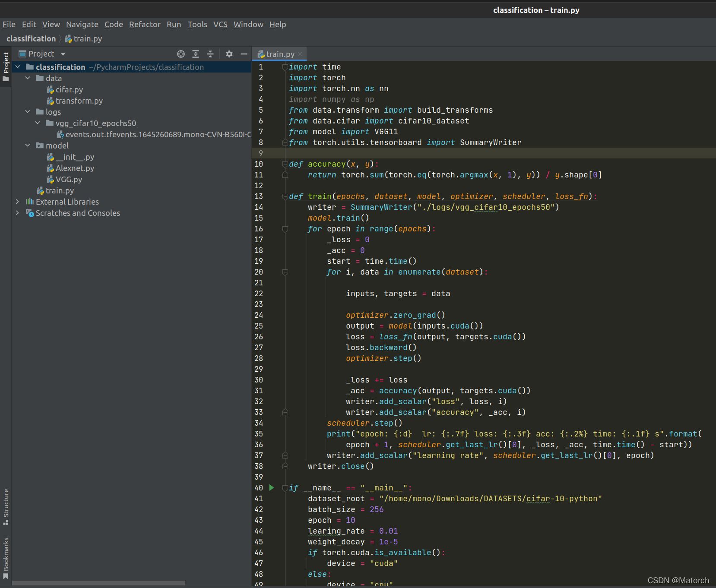Click the learing_rate value 0.01

click(389, 531)
